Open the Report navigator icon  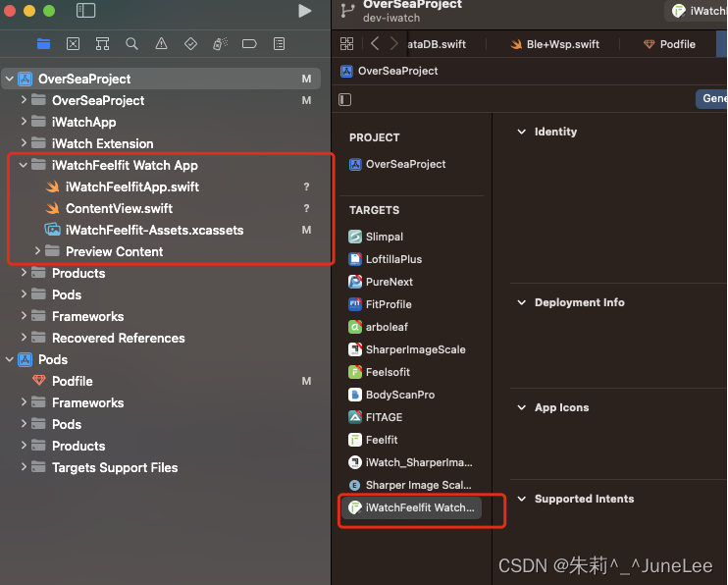click(x=279, y=44)
